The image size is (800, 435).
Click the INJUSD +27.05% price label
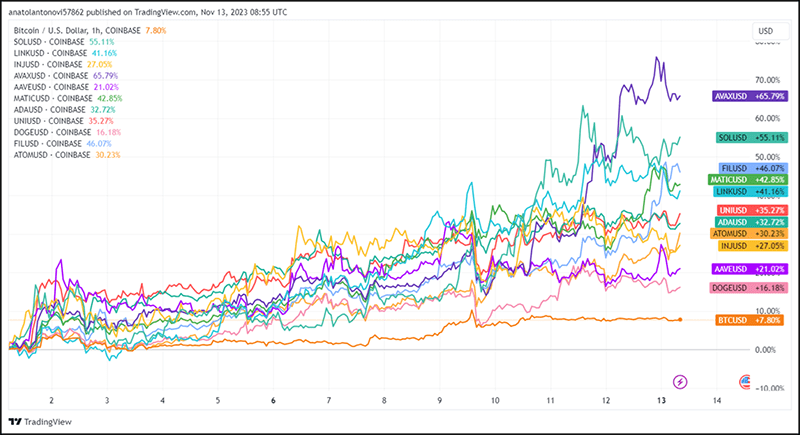753,246
